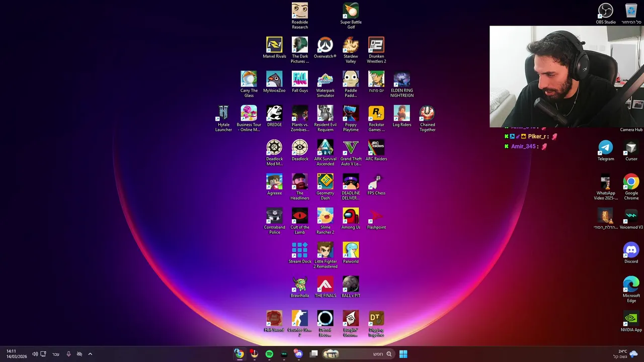
Task: Click Resident Evil Requiem icon
Action: (x=325, y=118)
